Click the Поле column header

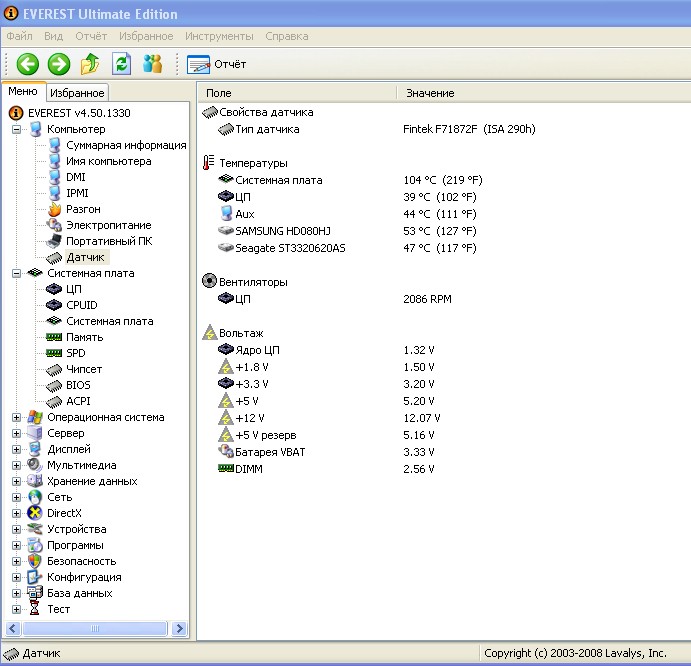pos(219,93)
